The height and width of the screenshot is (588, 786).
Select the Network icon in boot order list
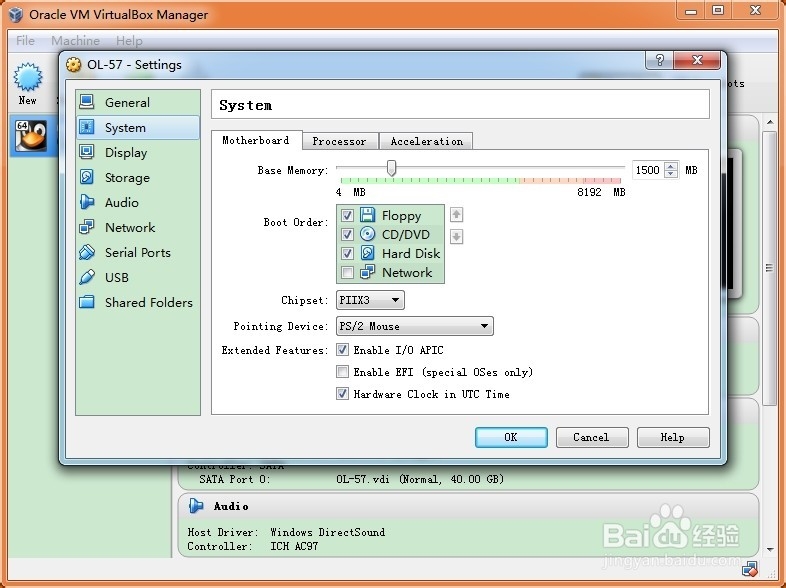[367, 272]
